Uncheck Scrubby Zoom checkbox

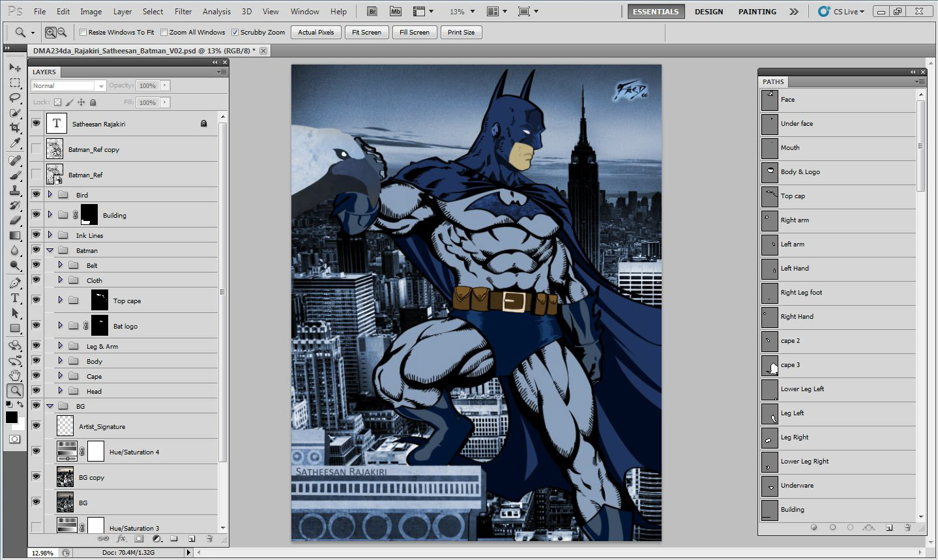235,32
